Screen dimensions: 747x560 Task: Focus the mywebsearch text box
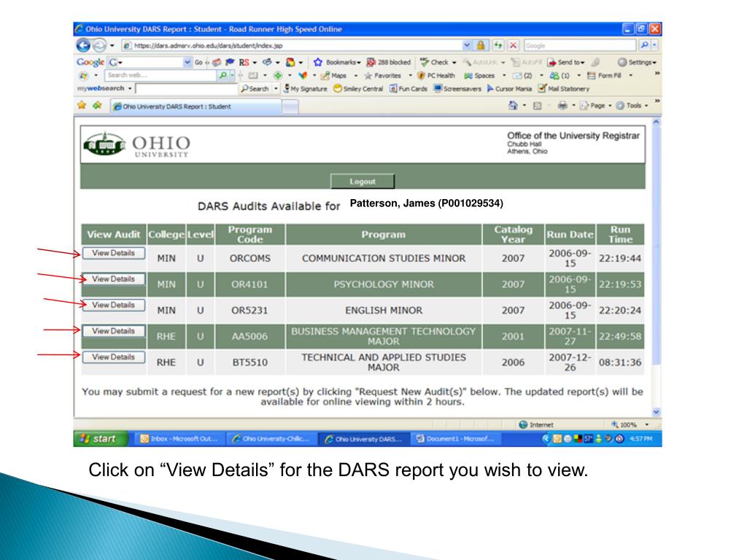(186, 88)
